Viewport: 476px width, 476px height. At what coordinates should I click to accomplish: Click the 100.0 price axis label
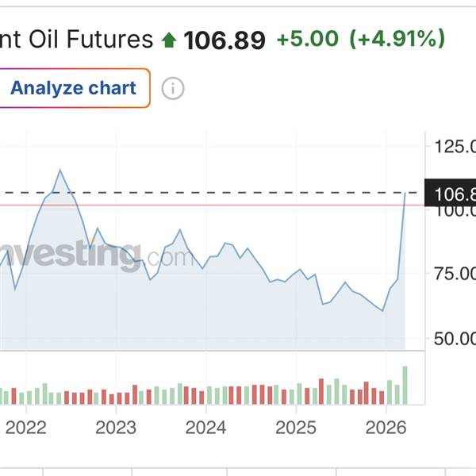pos(455,212)
